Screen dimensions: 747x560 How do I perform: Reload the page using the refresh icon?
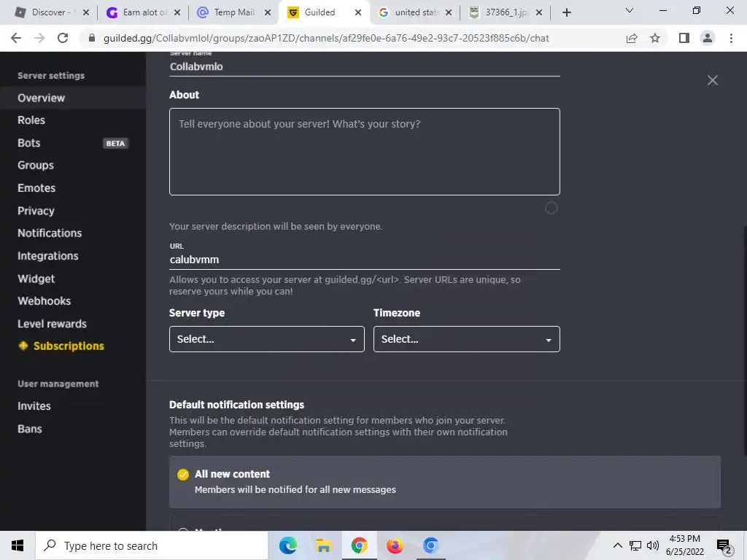click(63, 38)
